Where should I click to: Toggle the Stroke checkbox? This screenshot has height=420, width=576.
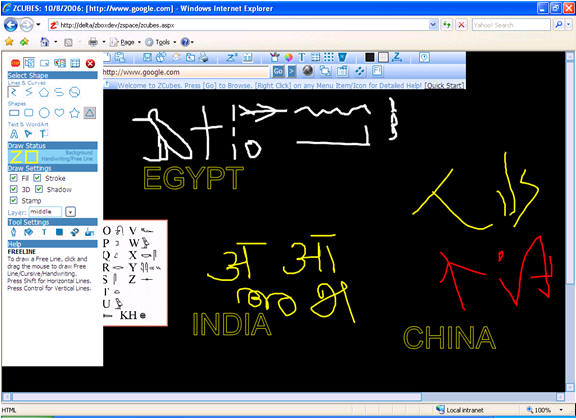[37, 178]
